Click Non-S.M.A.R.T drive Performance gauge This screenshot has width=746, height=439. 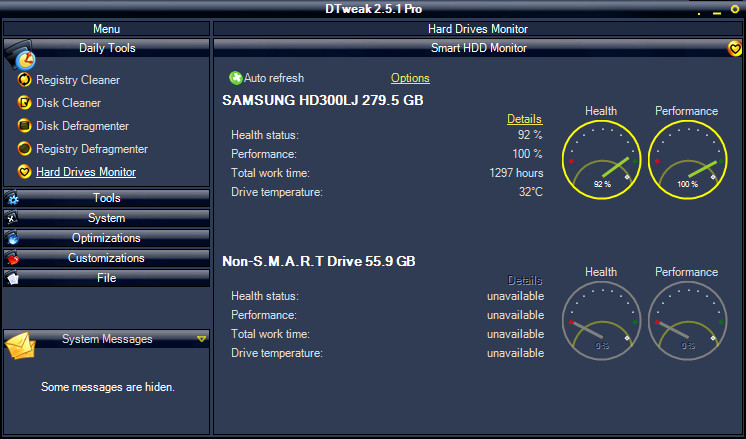point(687,321)
